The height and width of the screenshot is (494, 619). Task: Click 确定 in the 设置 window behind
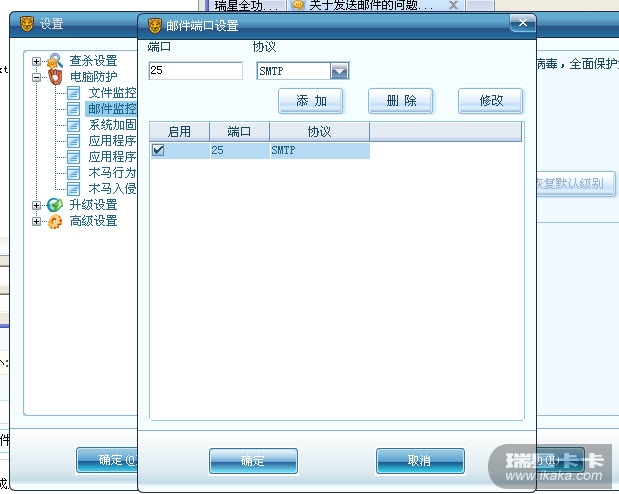coord(107,460)
